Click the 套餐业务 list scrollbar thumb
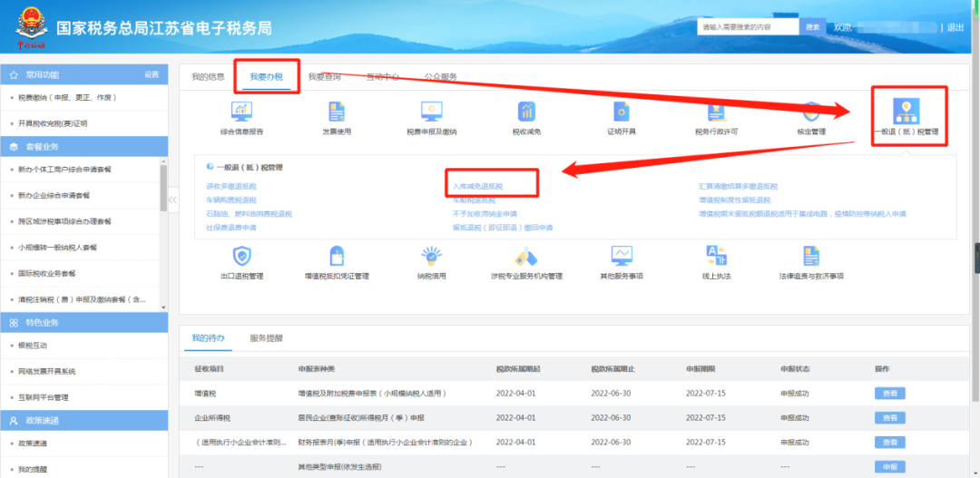The image size is (980, 478). (x=163, y=190)
